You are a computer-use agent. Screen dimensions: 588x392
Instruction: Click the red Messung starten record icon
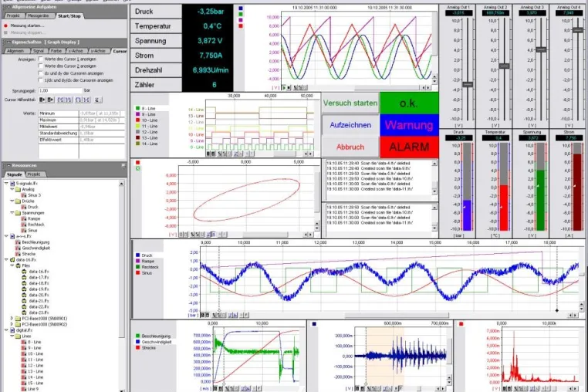coord(5,26)
